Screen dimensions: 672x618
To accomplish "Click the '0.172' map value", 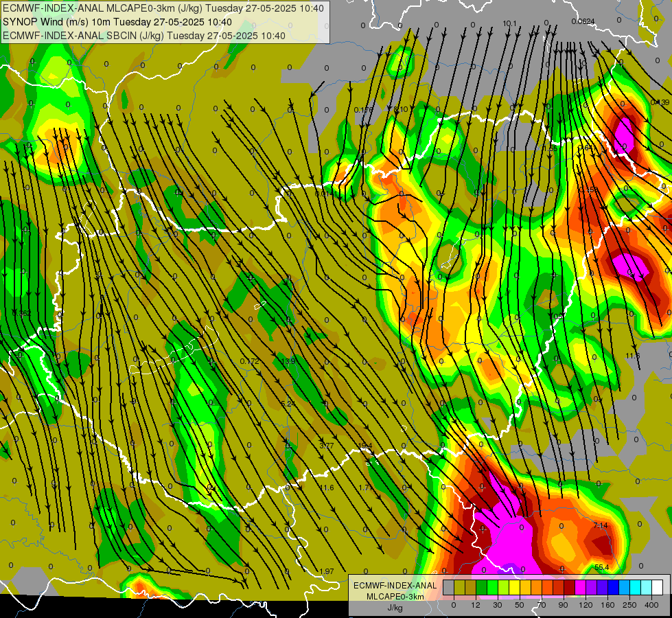I will tap(249, 362).
